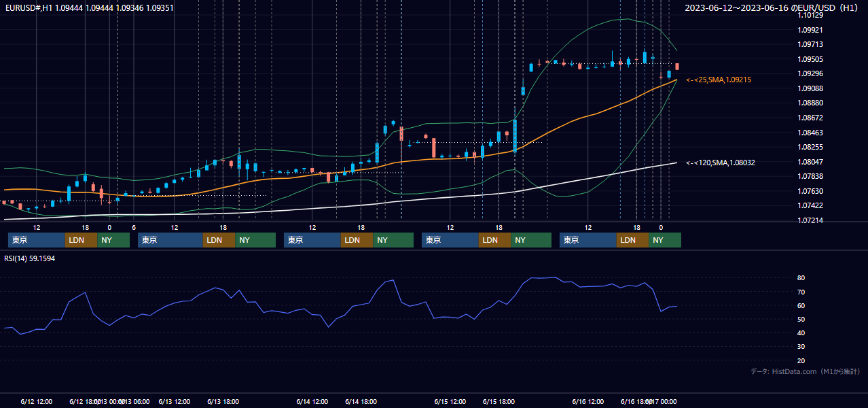Click the 東京 session block for 6/15
The width and height of the screenshot is (868, 408).
pyautogui.click(x=450, y=240)
